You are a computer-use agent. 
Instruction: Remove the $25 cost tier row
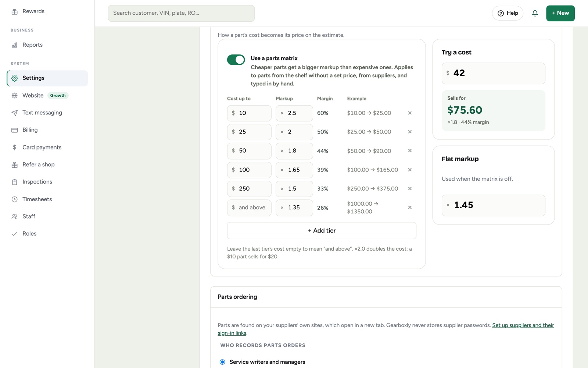pyautogui.click(x=410, y=132)
